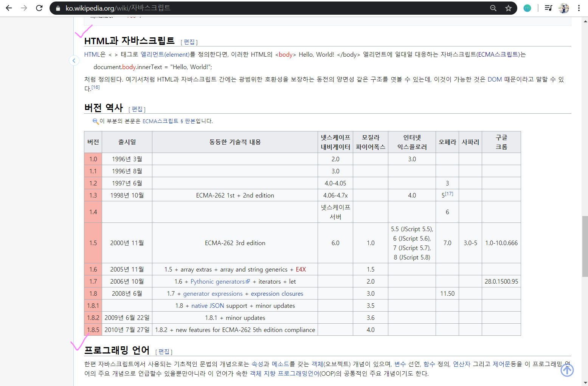Edit the 프로그래밍 언어 section
Screen dimensions: 588x386
[x=164, y=352]
